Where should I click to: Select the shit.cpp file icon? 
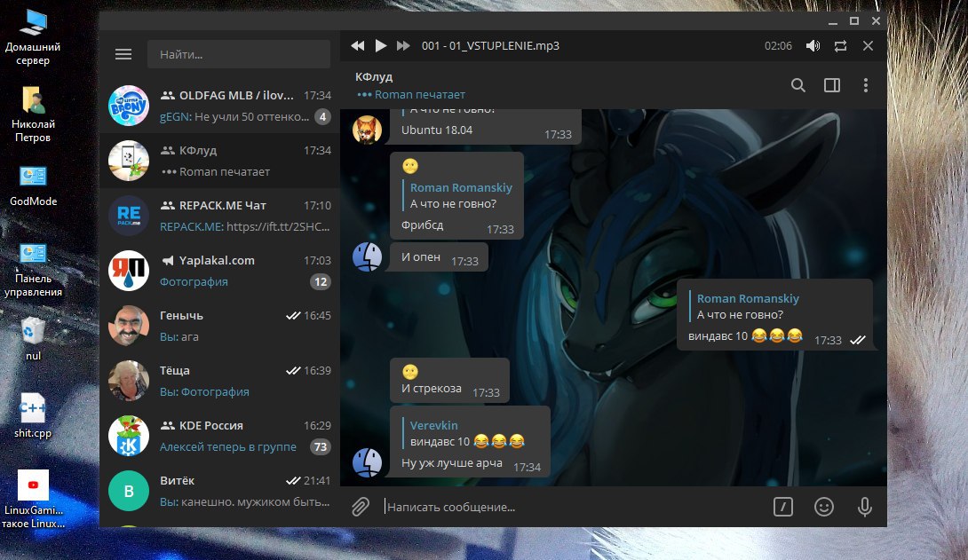pos(33,415)
